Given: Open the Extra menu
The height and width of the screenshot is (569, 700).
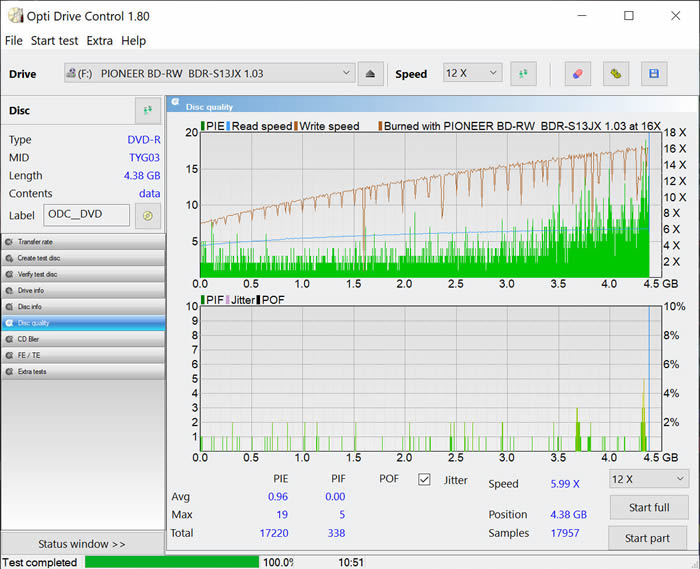Looking at the screenshot, I should (x=99, y=41).
